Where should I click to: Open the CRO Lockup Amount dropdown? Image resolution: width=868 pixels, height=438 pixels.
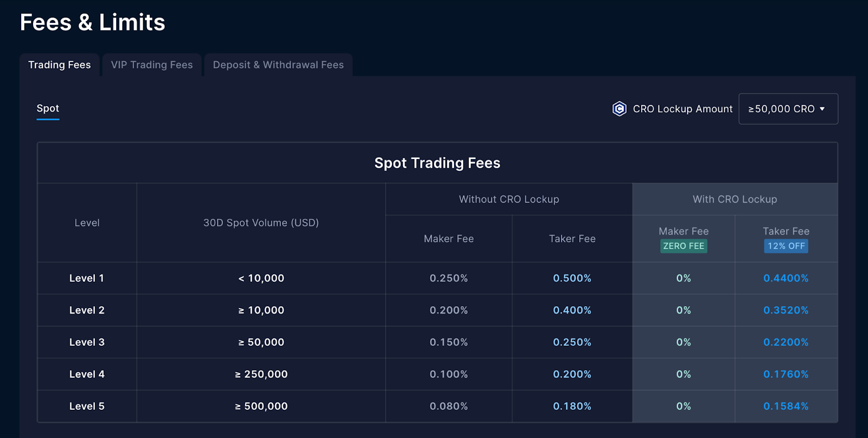click(788, 109)
